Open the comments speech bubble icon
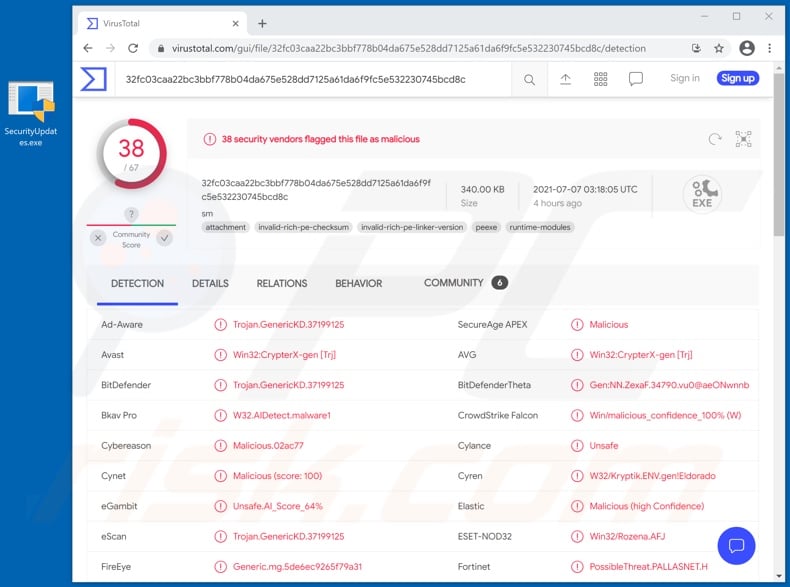This screenshot has height=587, width=790. point(635,79)
